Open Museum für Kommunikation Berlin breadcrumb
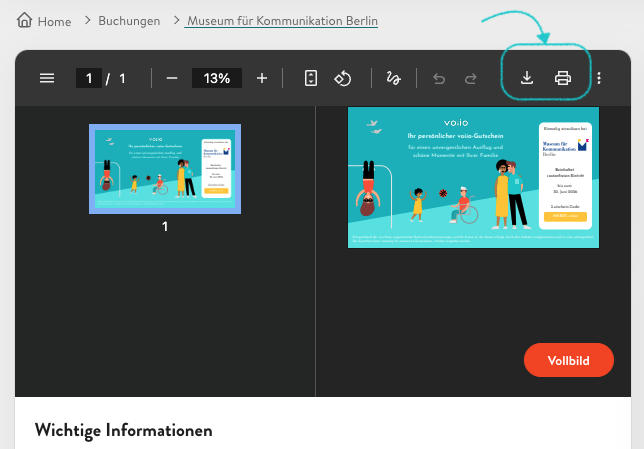Image resolution: width=644 pixels, height=449 pixels. click(x=281, y=21)
